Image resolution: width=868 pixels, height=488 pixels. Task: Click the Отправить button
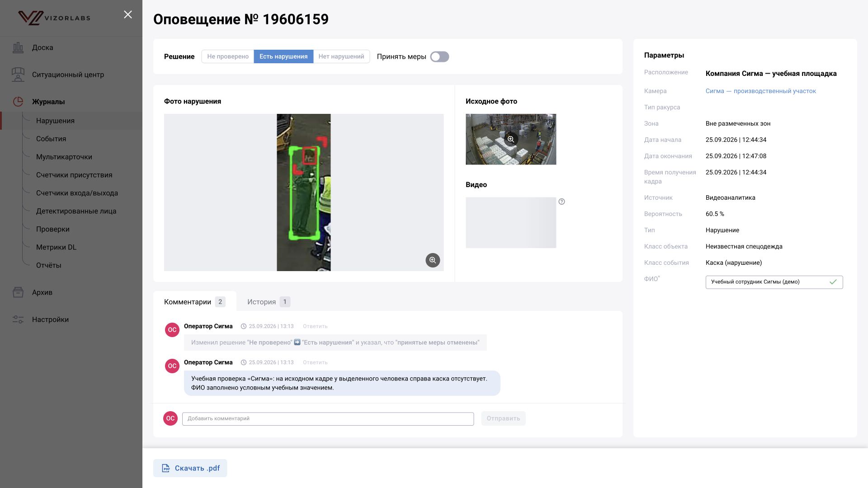(503, 418)
